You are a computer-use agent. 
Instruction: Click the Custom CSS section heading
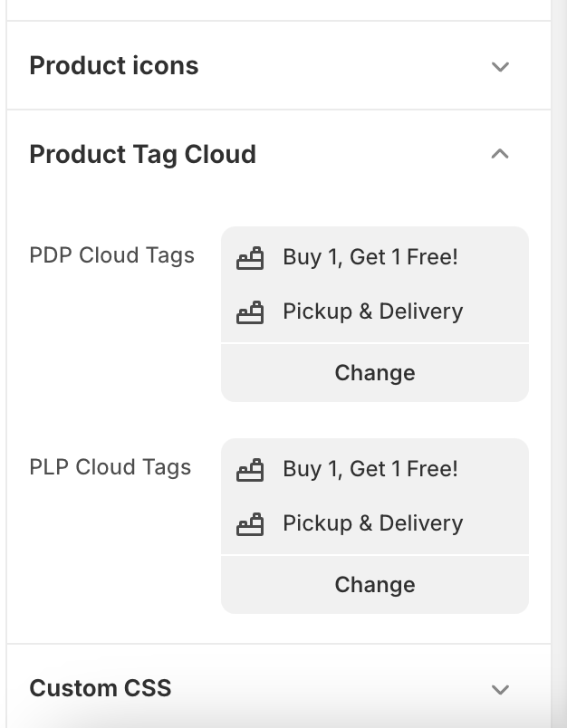(x=101, y=688)
